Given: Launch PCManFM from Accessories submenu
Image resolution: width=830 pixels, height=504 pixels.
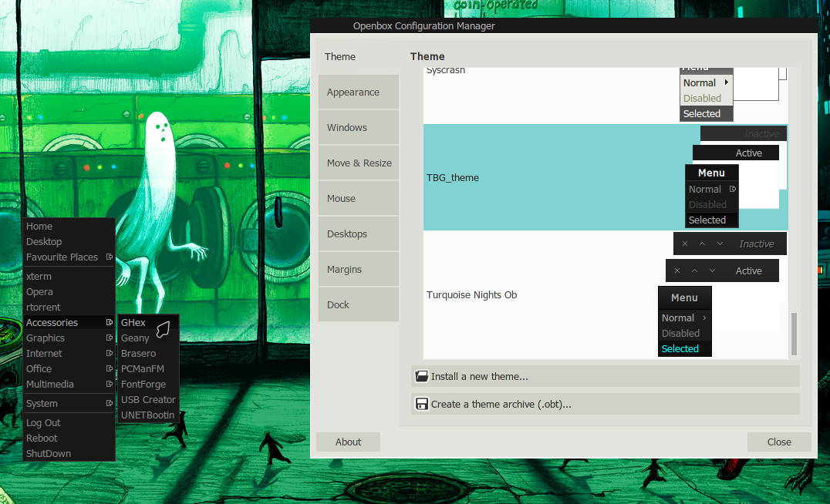Looking at the screenshot, I should [147, 368].
